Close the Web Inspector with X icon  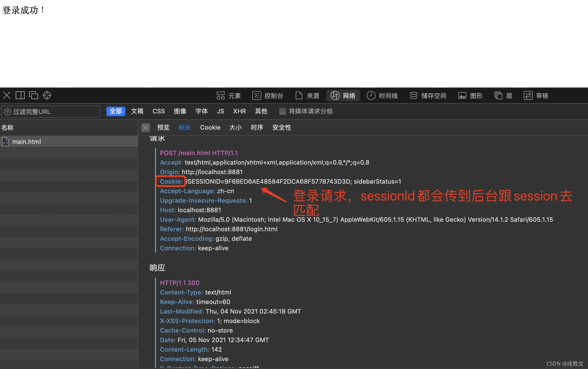click(x=7, y=95)
